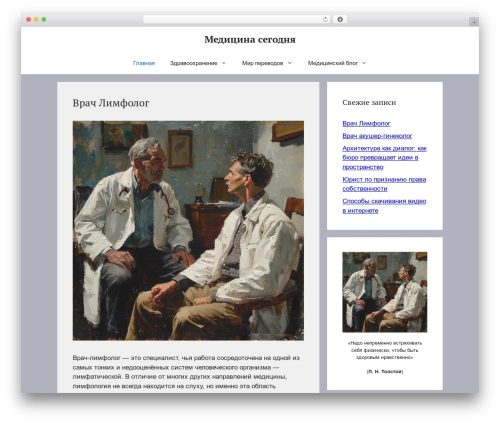Expand the Здравоохранение menu chevron
This screenshot has height=423, width=500.
click(224, 63)
